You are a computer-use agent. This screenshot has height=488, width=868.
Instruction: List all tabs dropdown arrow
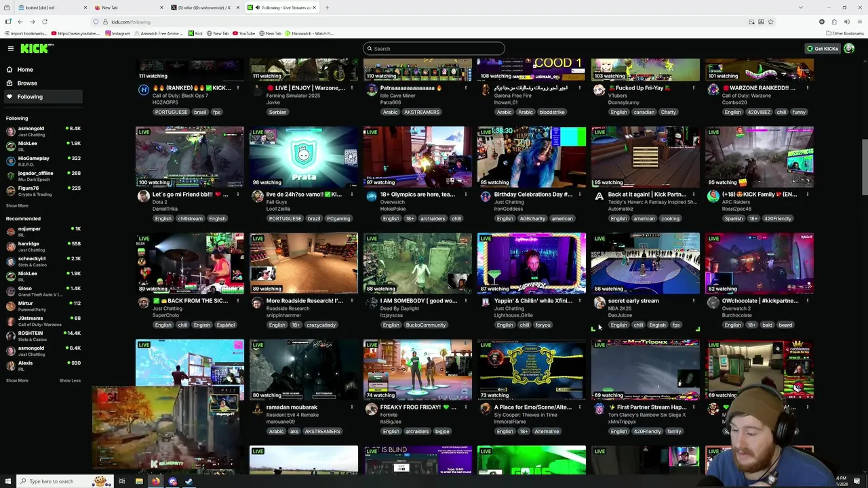click(801, 7)
